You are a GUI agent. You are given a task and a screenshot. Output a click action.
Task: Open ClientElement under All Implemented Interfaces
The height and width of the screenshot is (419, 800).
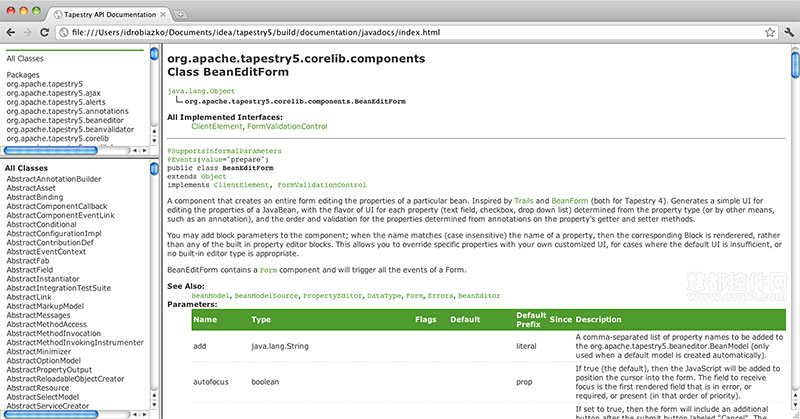point(217,127)
